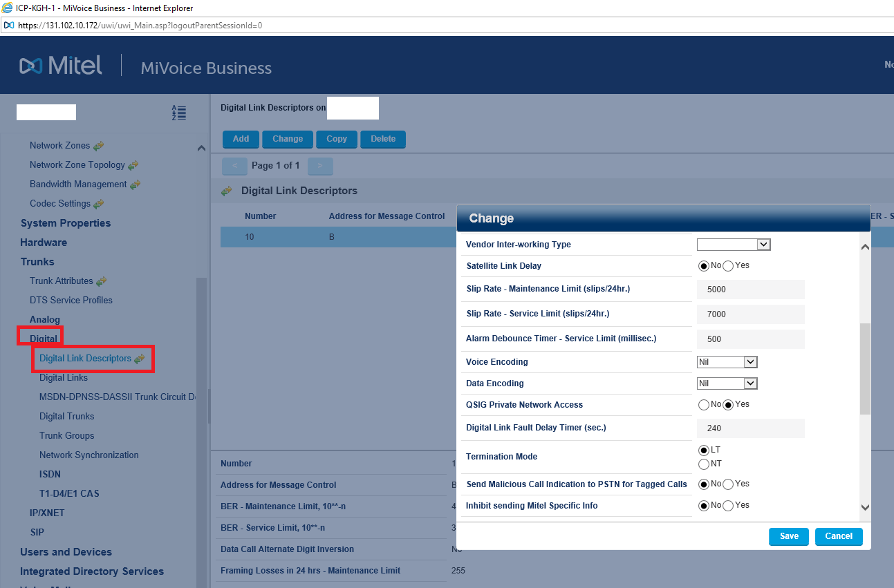Open T1-D4/E1 CAS in the sidebar
Image resolution: width=894 pixels, height=588 pixels.
point(69,494)
